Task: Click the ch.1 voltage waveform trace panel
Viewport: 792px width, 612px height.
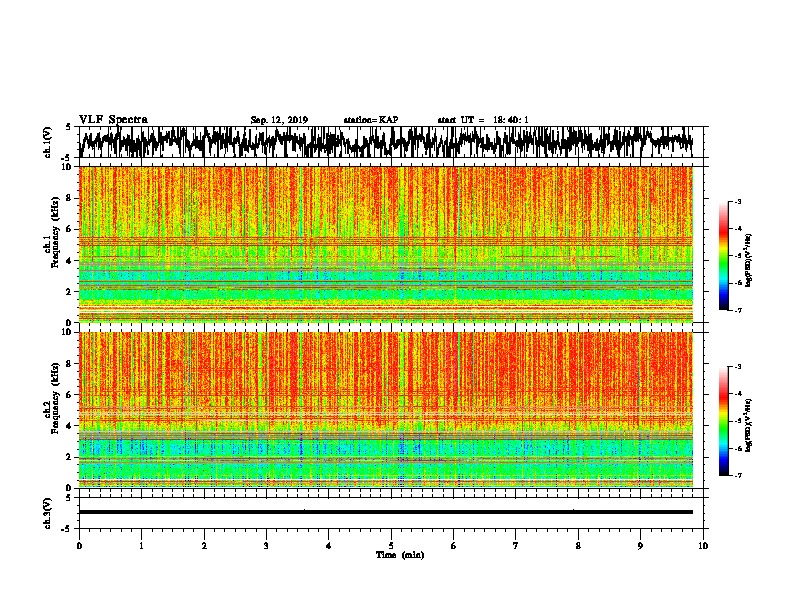Action: click(385, 142)
